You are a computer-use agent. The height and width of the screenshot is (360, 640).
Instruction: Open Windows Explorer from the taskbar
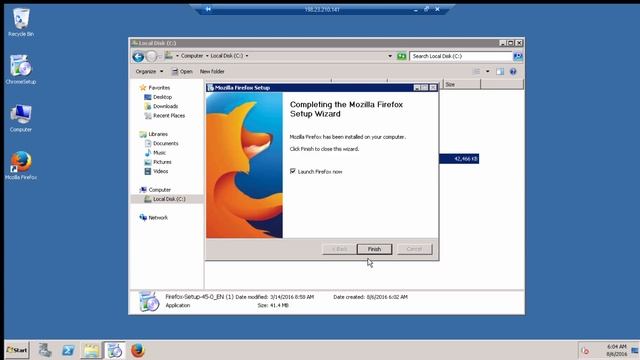[x=91, y=350]
